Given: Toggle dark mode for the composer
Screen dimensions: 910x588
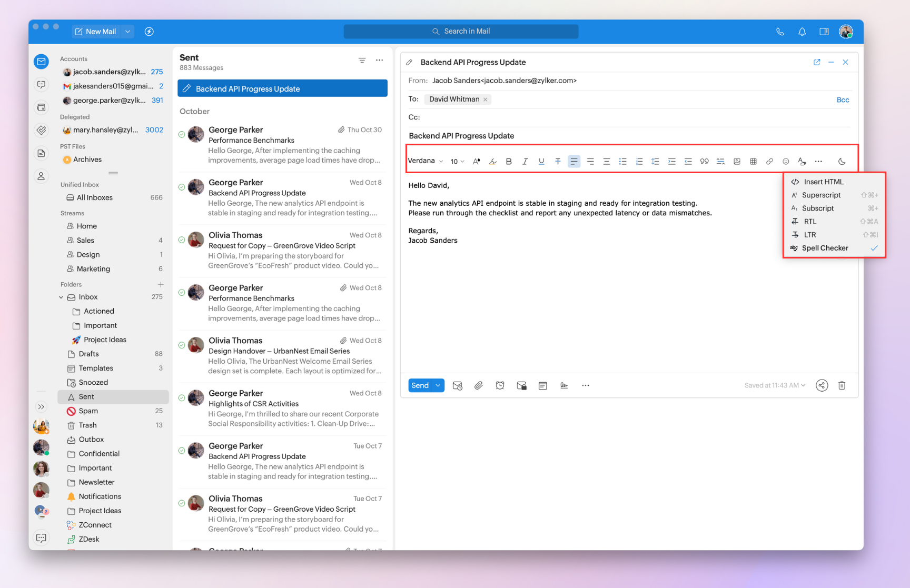Looking at the screenshot, I should pyautogui.click(x=842, y=162).
